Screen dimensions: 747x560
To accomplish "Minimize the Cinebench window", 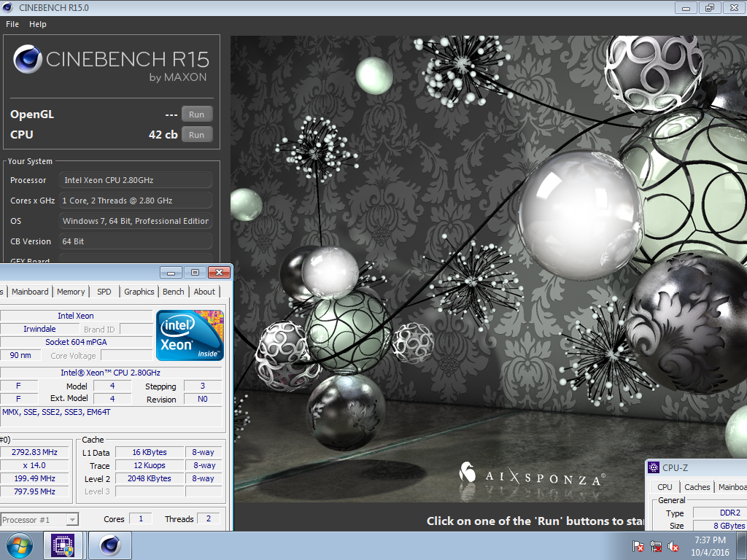I will tap(686, 7).
